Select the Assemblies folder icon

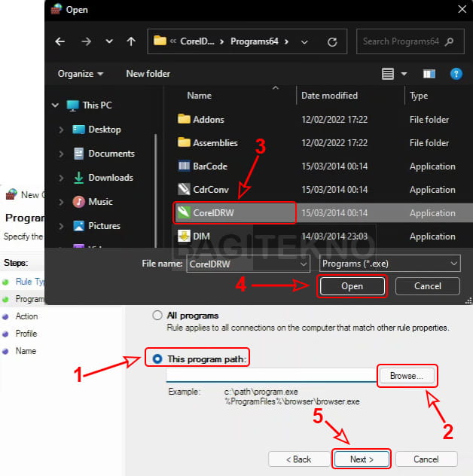coord(184,142)
